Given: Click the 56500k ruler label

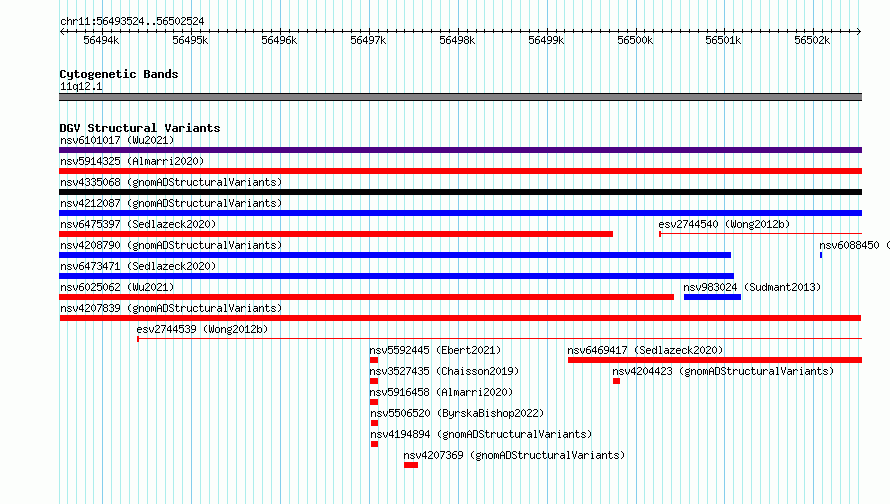Looking at the screenshot, I should [x=635, y=40].
